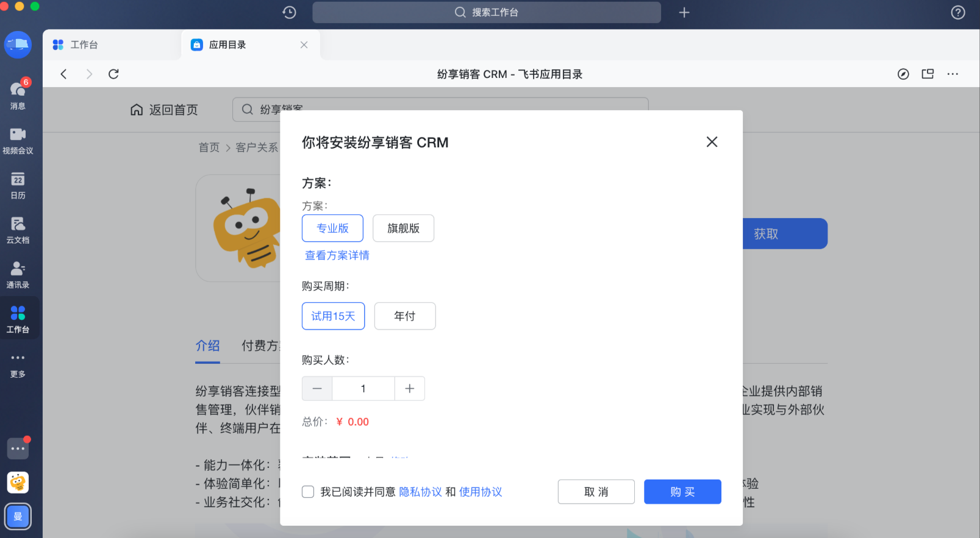Click 首页 breadcrumb
The height and width of the screenshot is (538, 980).
pyautogui.click(x=209, y=147)
